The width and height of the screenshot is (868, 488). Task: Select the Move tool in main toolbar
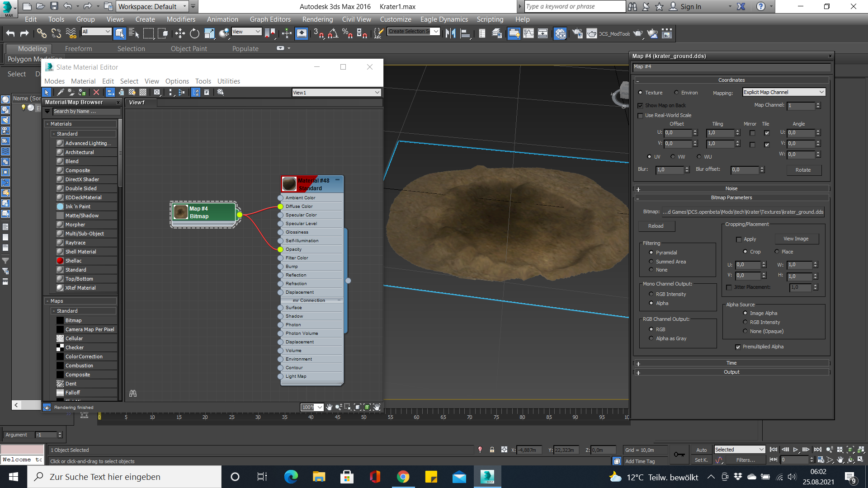[180, 33]
